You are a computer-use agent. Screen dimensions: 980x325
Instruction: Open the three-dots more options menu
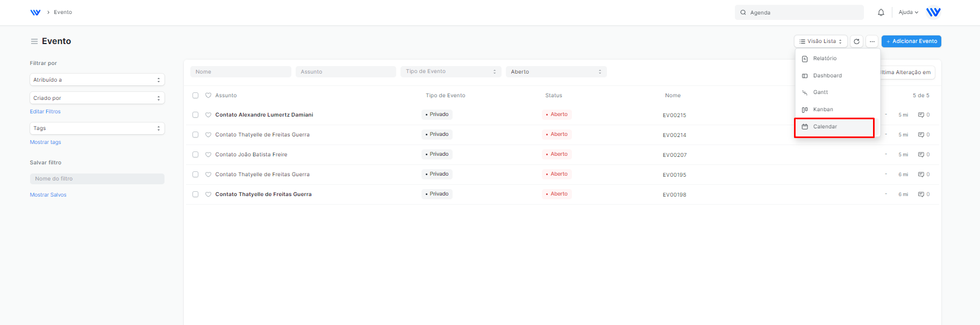coord(872,41)
